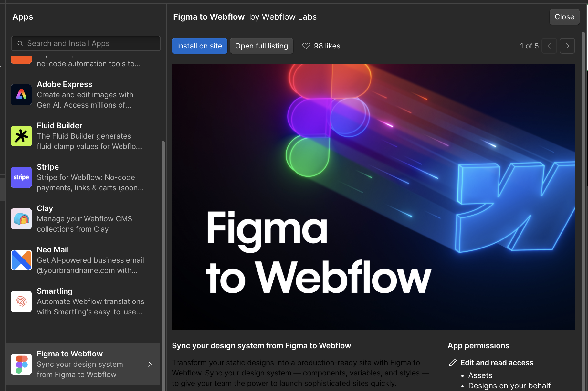This screenshot has width=588, height=391.
Task: Focus the Search and Install Apps field
Action: click(x=86, y=43)
